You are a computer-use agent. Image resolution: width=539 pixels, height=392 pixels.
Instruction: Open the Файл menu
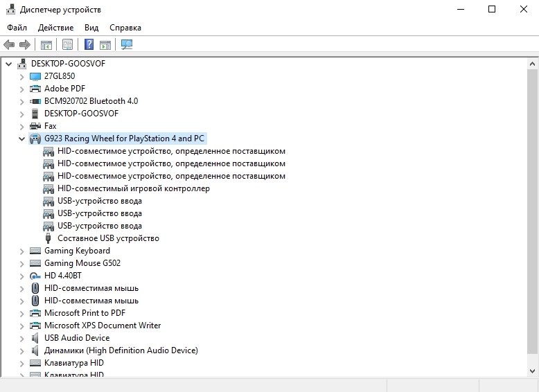(17, 28)
